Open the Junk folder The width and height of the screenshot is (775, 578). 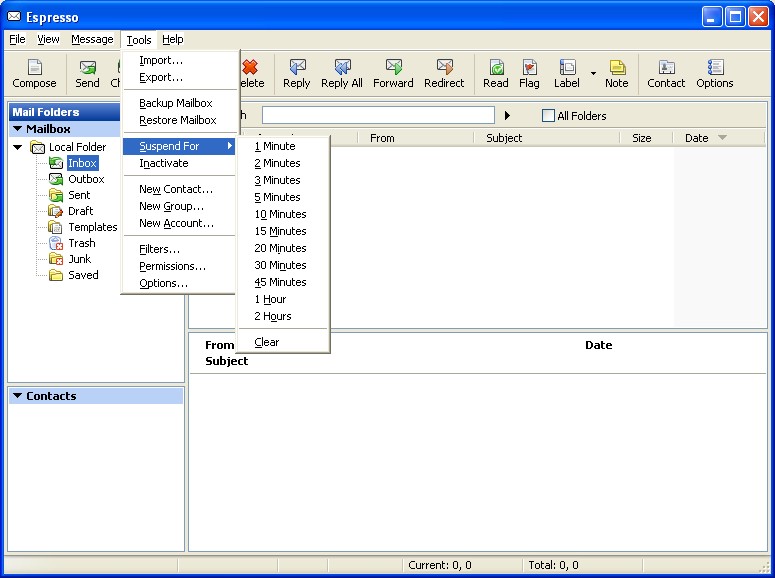(x=80, y=259)
